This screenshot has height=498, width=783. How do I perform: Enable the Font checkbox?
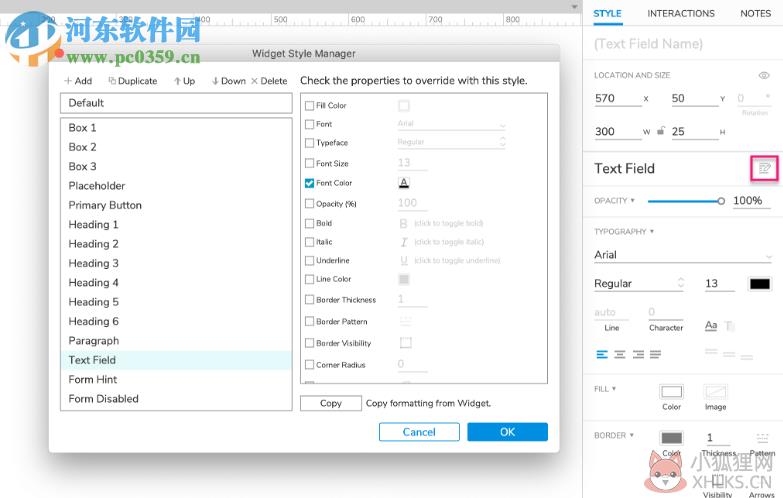[x=310, y=124]
